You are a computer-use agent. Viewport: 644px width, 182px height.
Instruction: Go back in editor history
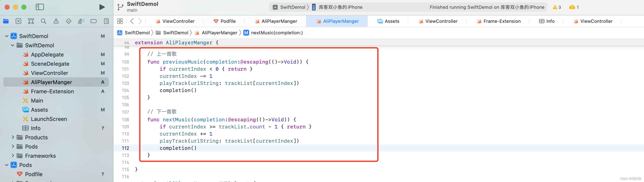pyautogui.click(x=132, y=21)
